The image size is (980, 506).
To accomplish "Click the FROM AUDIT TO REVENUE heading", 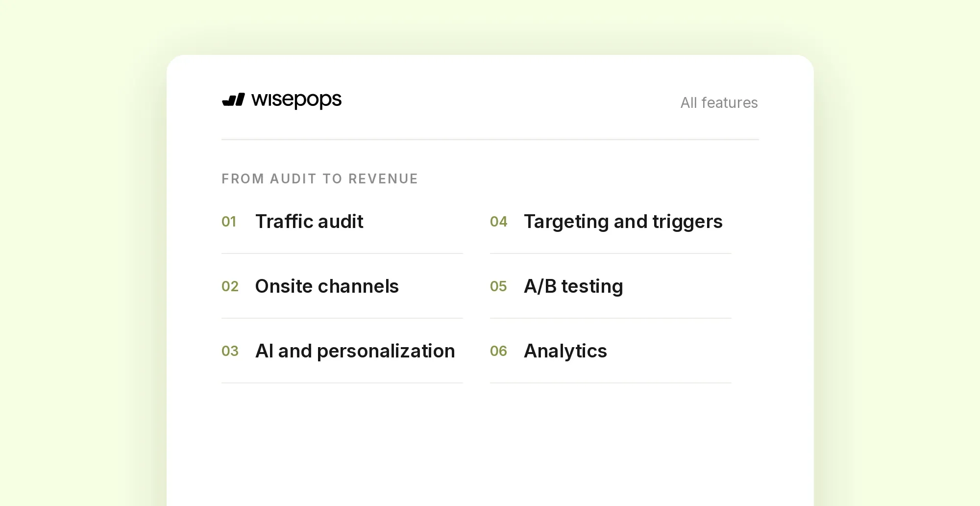I will pos(320,178).
